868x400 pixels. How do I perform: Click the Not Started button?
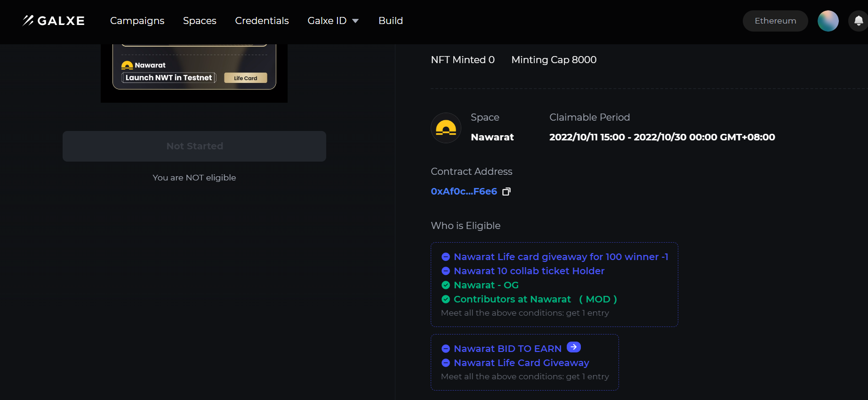(x=194, y=146)
